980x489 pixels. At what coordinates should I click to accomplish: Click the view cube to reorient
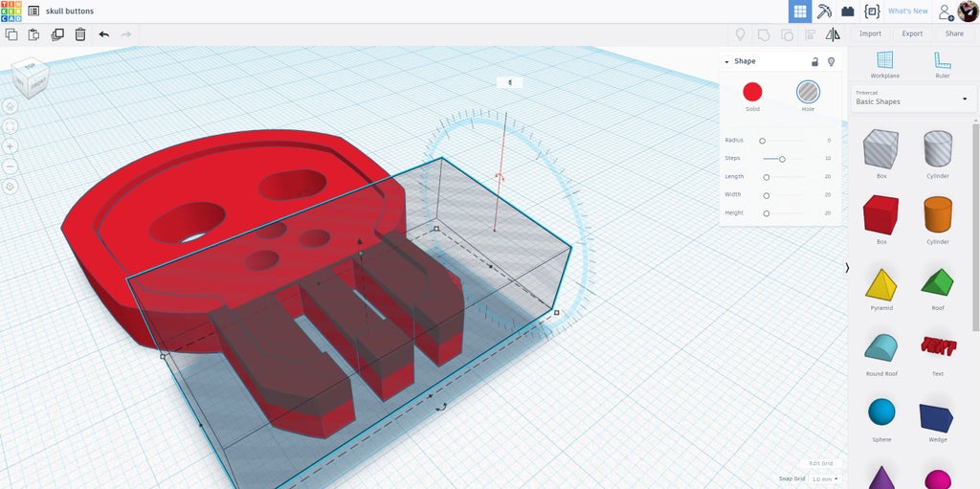30,78
